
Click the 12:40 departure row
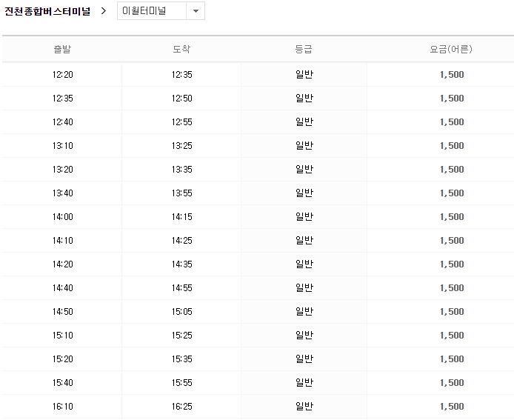(x=63, y=122)
